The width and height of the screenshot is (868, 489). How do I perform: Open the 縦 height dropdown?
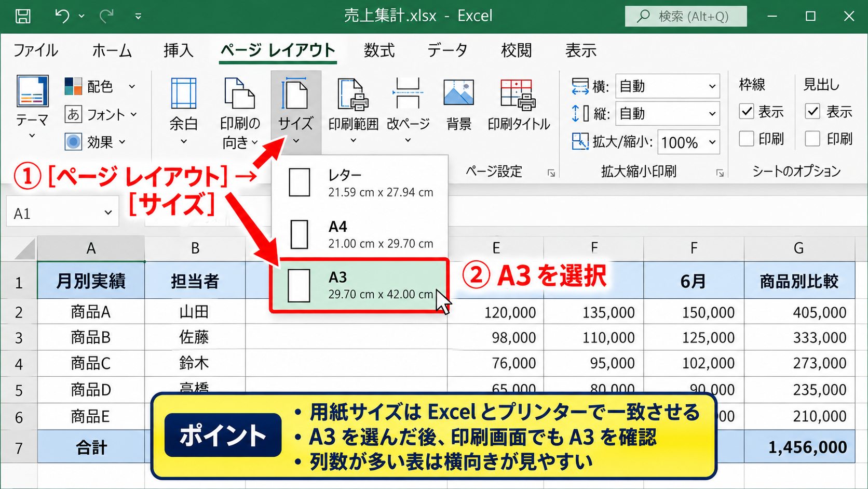tap(668, 114)
